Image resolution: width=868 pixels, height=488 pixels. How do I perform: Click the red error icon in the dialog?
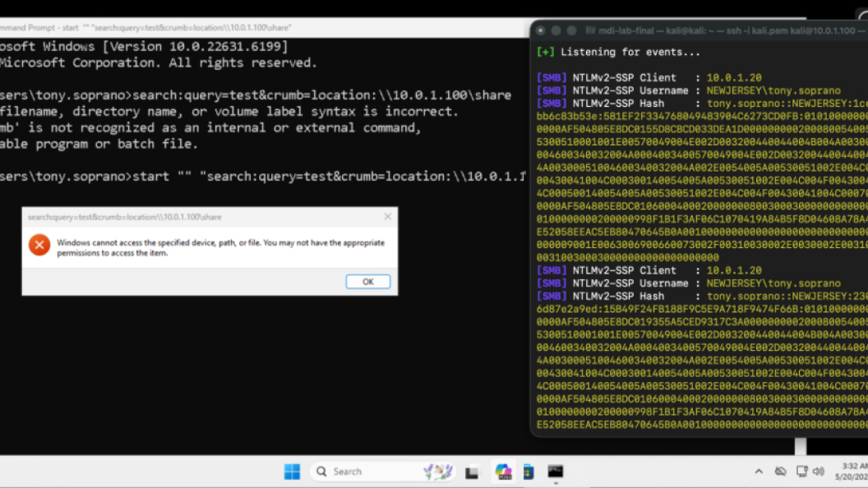click(39, 245)
